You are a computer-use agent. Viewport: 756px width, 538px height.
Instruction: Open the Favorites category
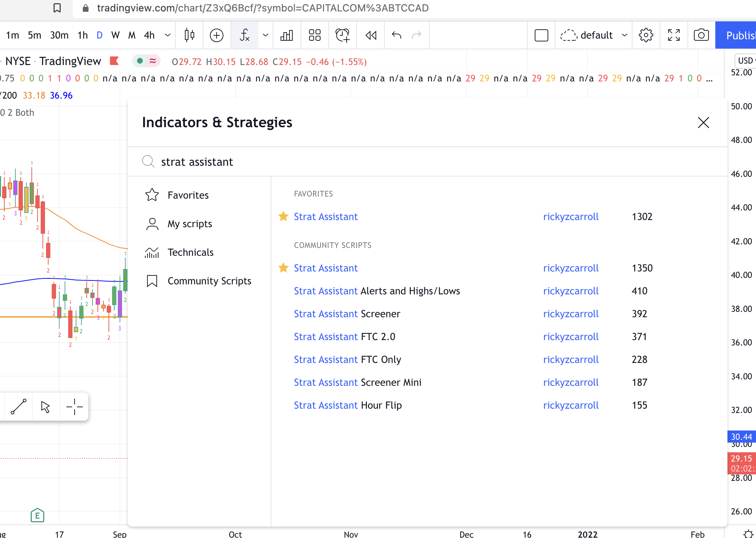point(199,195)
